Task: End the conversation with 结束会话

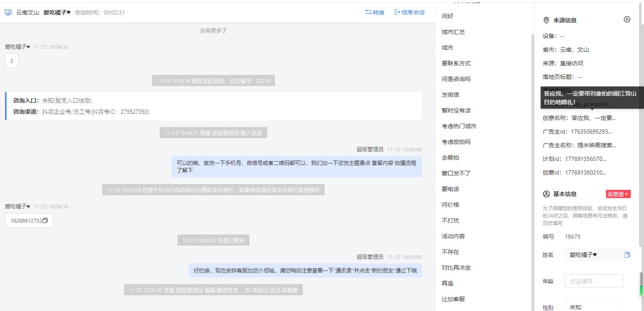Action: coord(409,12)
